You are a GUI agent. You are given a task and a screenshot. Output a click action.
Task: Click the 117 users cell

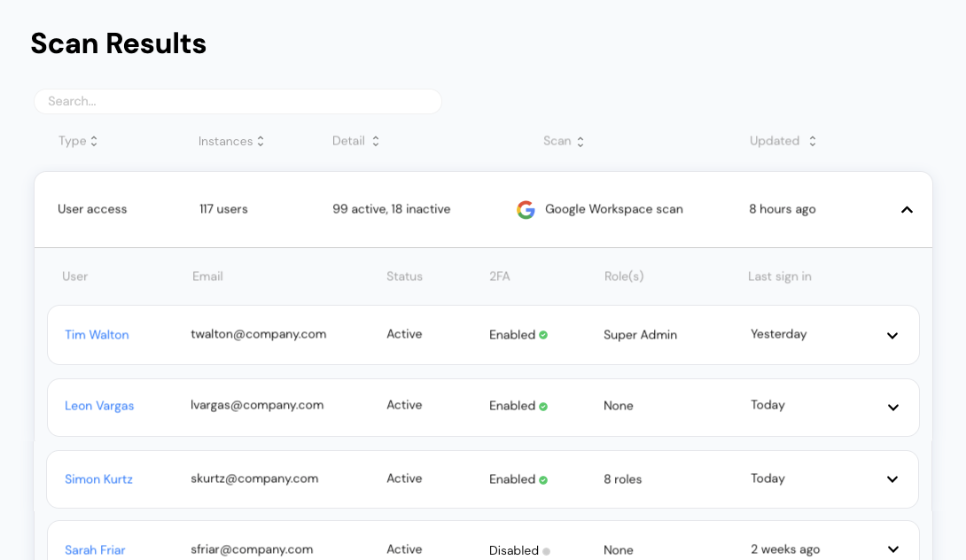[223, 209]
